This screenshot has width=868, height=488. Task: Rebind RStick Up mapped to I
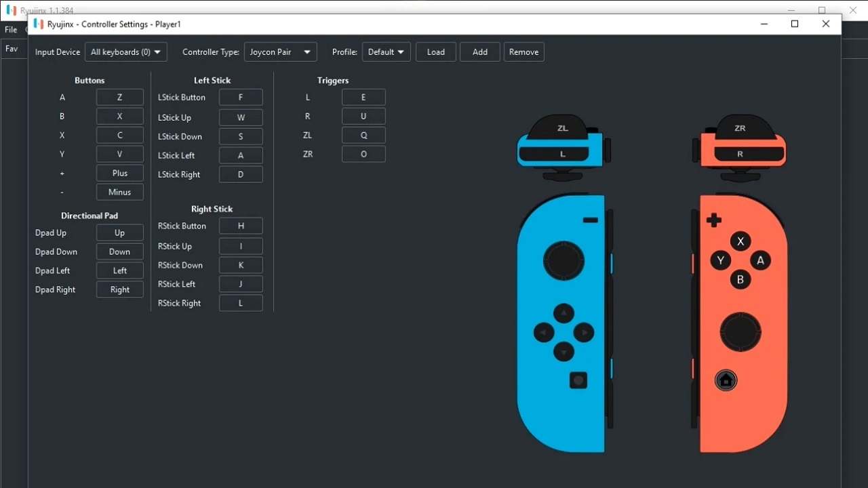coord(241,247)
